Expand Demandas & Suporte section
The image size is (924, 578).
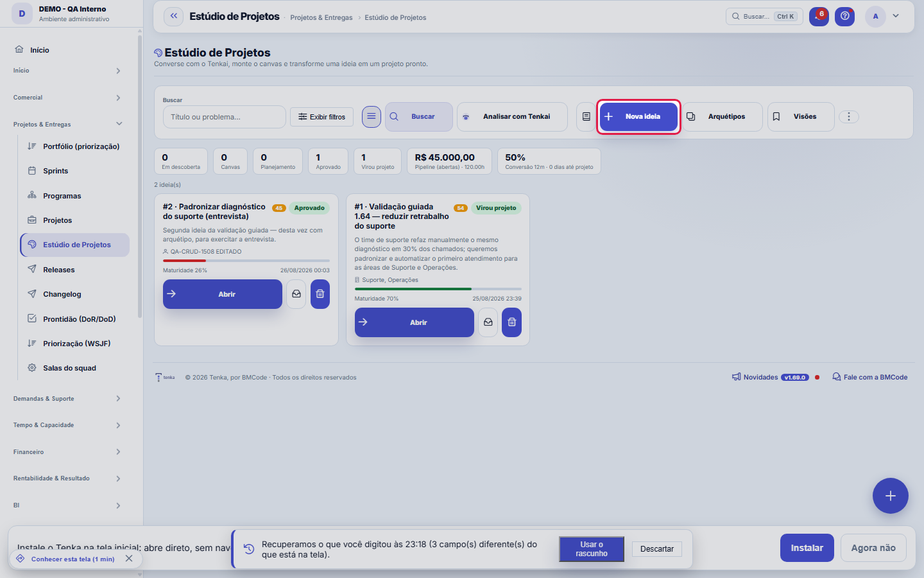[x=67, y=399]
